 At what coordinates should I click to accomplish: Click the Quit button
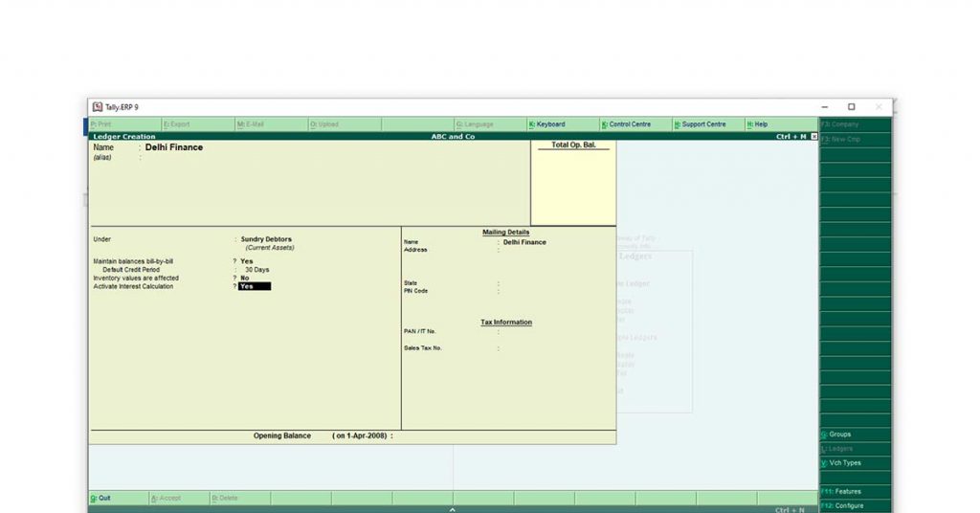102,498
